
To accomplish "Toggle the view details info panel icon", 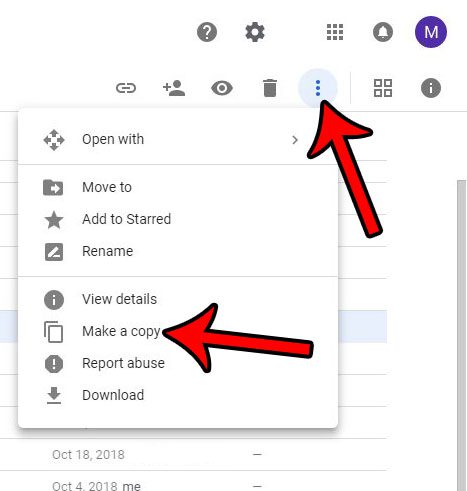I will (x=431, y=88).
